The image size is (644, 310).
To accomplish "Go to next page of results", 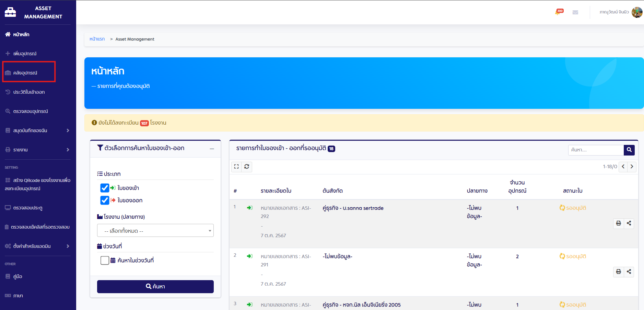I will tap(632, 167).
